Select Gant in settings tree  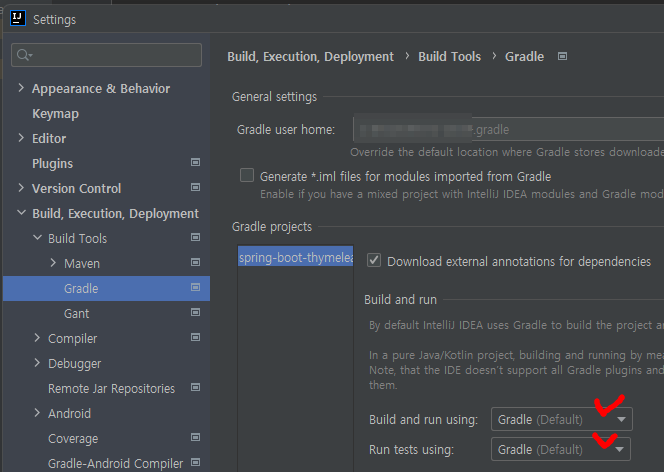pos(76,314)
